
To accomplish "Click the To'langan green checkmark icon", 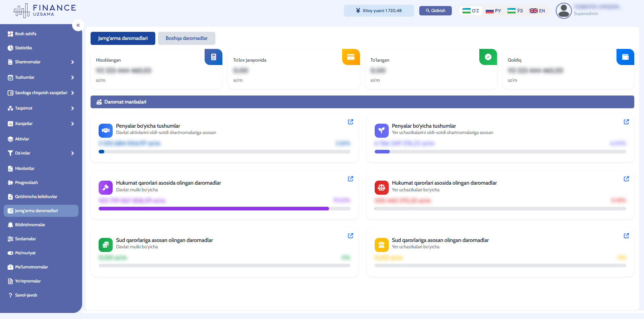I will click(x=488, y=57).
